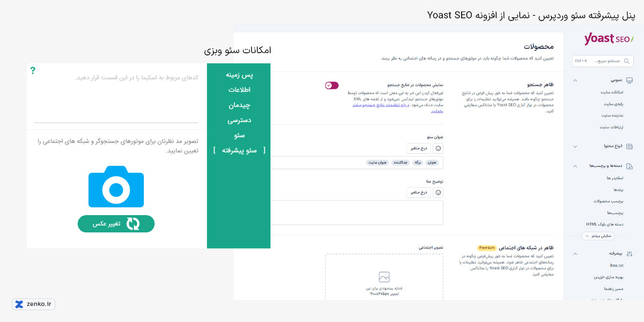Select the پس زمینه tab in green panel
Image resolution: width=644 pixels, height=322 pixels.
click(239, 75)
